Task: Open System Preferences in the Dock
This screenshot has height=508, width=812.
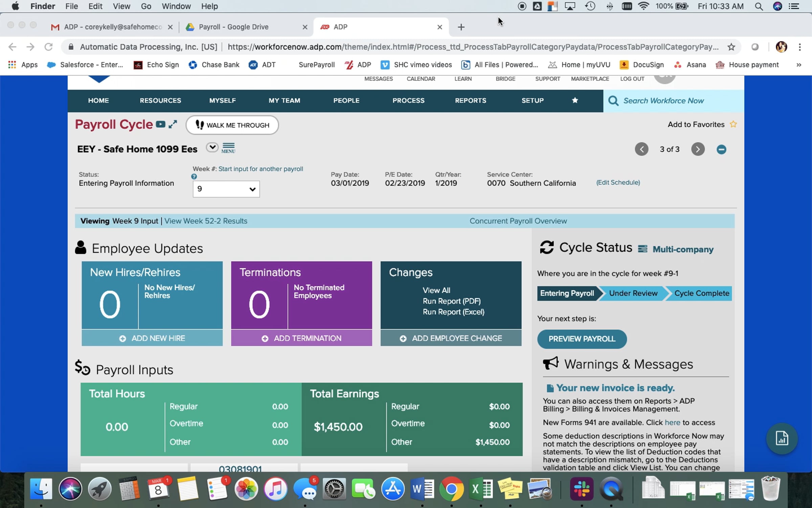Action: point(334,489)
